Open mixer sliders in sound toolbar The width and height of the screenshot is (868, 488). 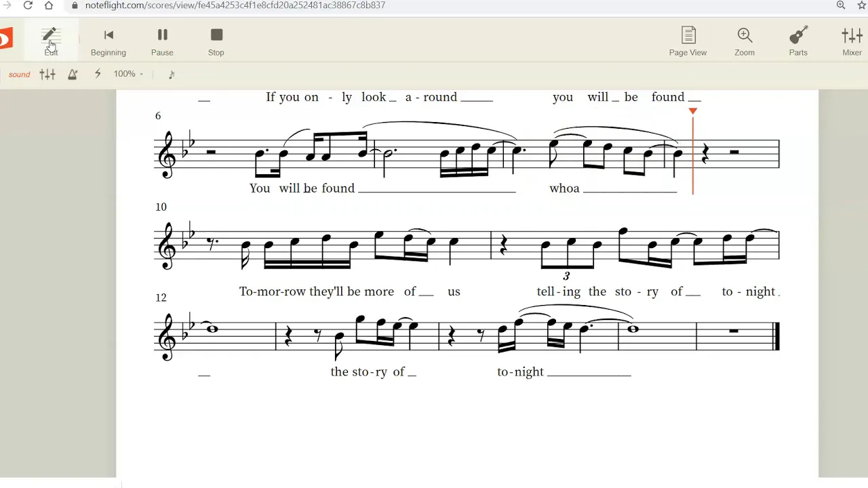[47, 75]
